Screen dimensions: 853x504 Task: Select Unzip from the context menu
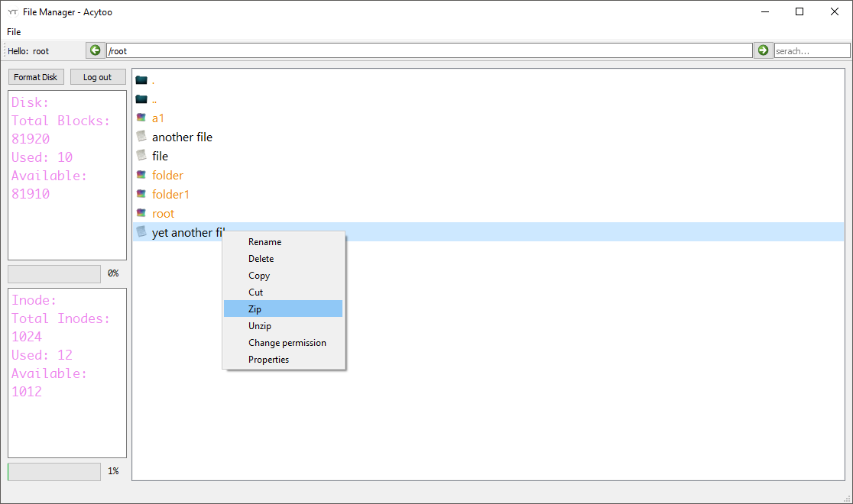[x=260, y=325]
